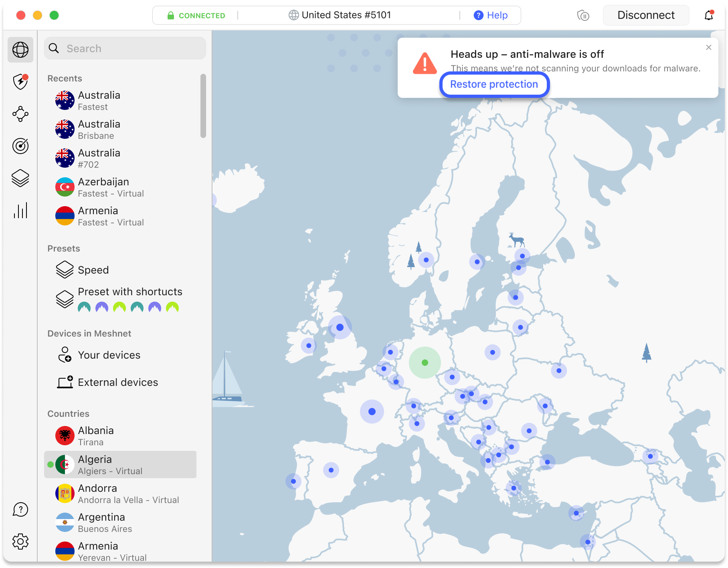
Task: Open the help chat bubble icon
Action: pos(20,509)
